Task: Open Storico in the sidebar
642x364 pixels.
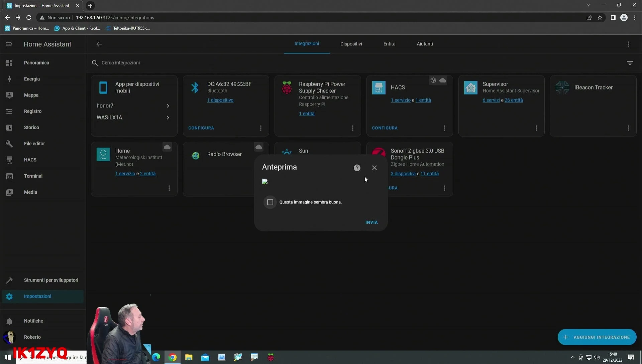Action: pos(43,127)
